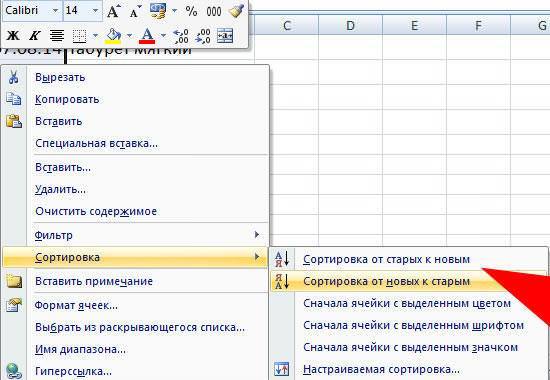Click the custom sort icon
The width and height of the screenshot is (550, 380).
pos(282,369)
